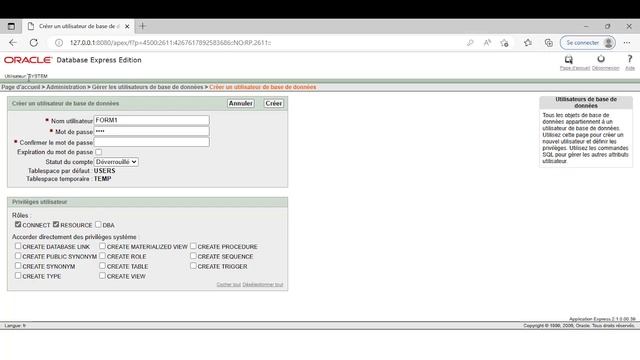The width and height of the screenshot is (640, 360).
Task: Go to Administration breadcrumb
Action: click(66, 87)
